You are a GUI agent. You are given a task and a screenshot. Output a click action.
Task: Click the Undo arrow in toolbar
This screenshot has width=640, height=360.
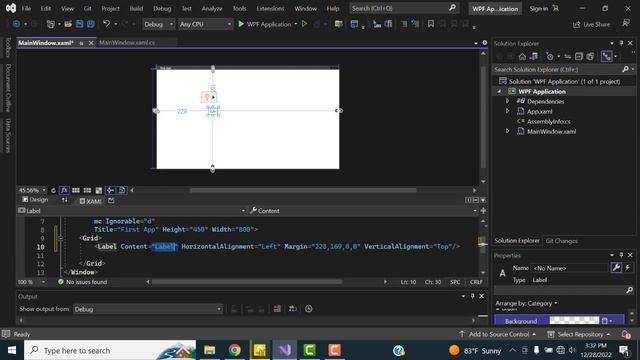point(107,24)
